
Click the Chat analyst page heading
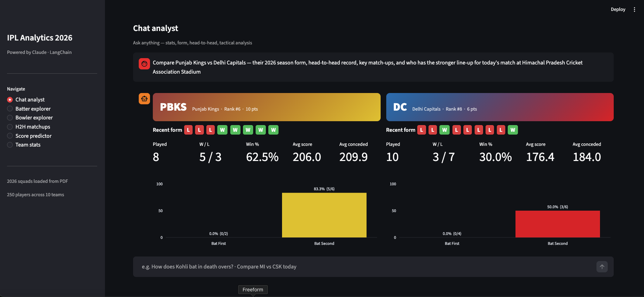pos(156,29)
